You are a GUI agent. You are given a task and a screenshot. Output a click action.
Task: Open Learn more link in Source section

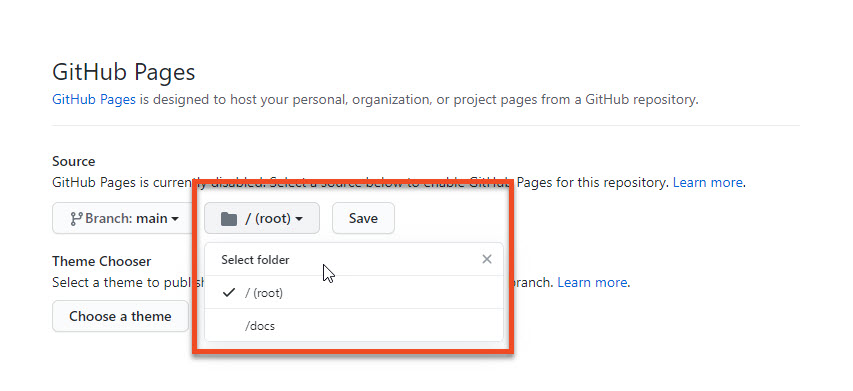707,183
